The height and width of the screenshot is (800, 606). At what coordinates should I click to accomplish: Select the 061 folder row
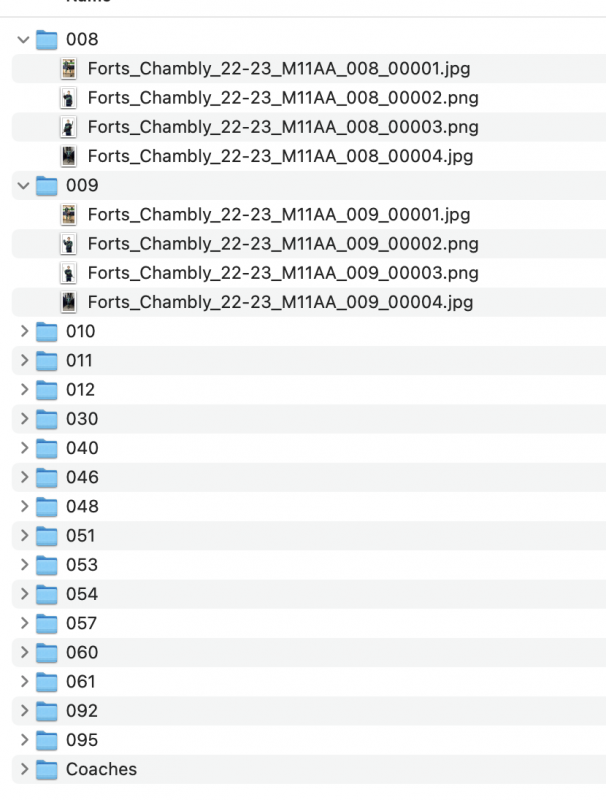tap(309, 682)
